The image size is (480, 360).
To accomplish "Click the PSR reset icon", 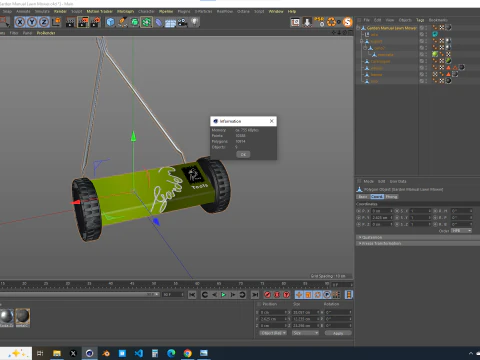I will tap(319, 22).
